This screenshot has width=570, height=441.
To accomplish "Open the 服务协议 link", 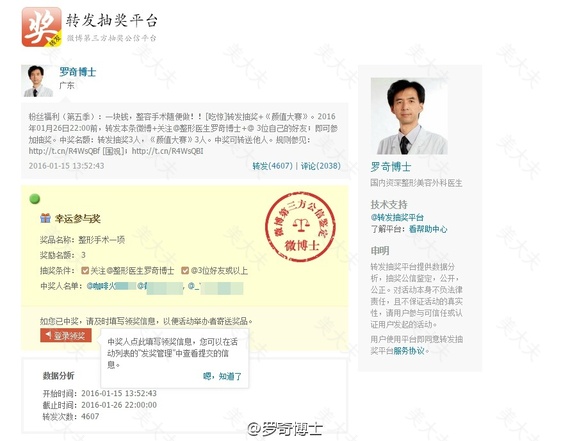I will click(409, 351).
